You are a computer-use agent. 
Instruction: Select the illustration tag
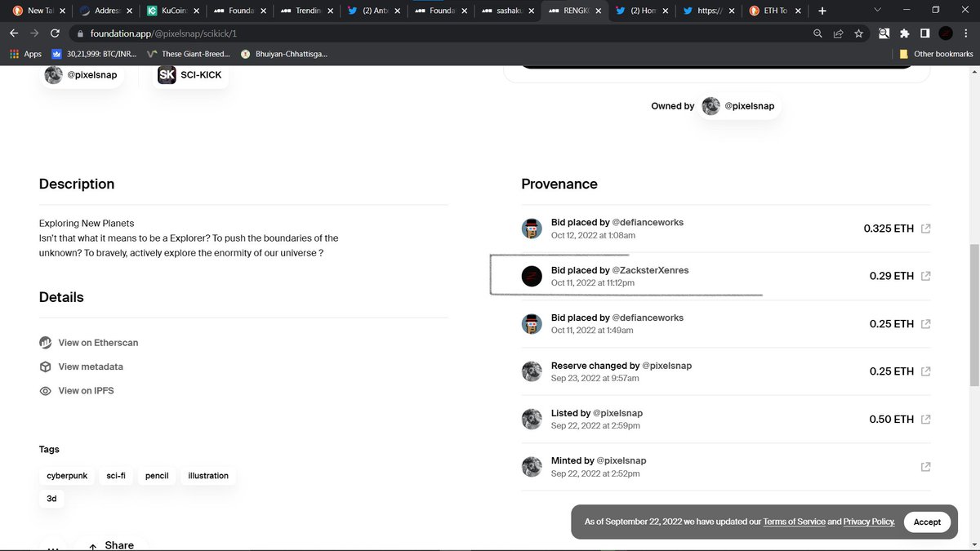coord(208,476)
